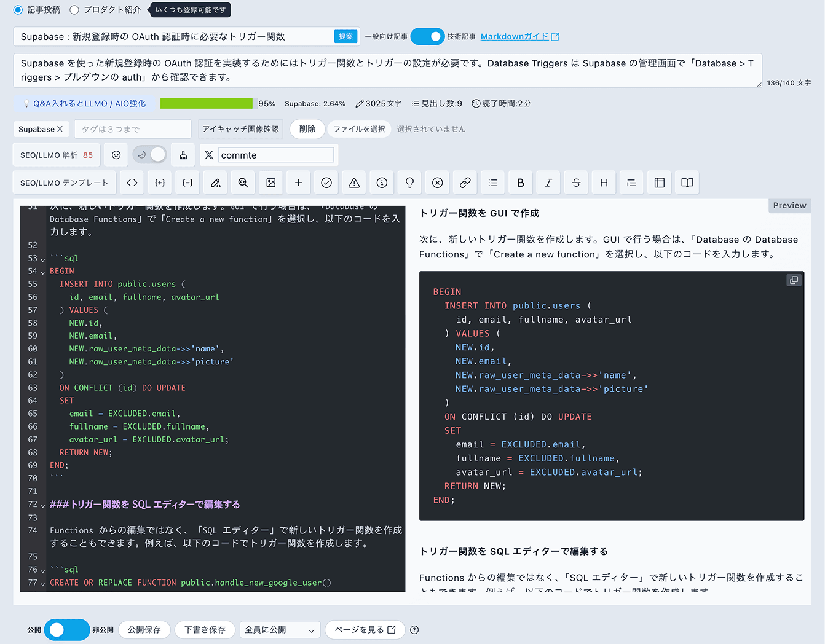Open the SEO/LLMO テンプレート menu
This screenshot has width=825, height=644.
(x=64, y=183)
